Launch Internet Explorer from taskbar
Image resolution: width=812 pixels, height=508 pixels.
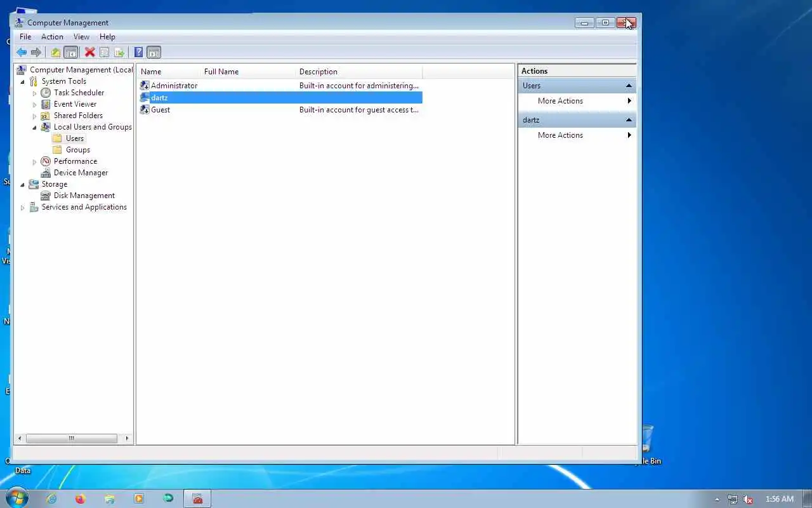51,498
